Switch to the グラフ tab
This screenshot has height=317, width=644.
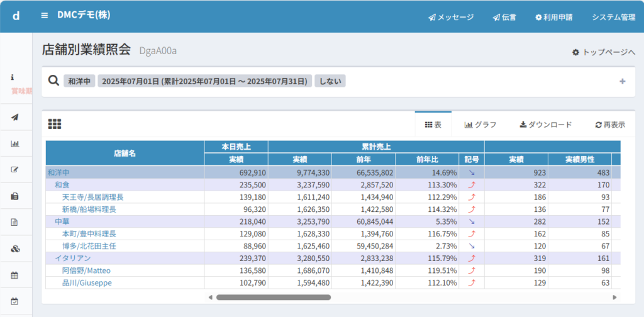(480, 125)
